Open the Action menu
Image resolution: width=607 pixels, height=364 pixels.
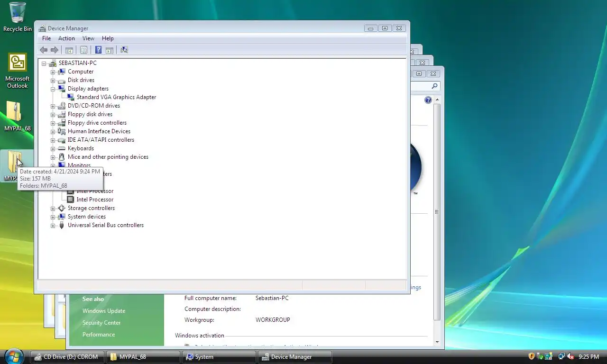(x=66, y=38)
